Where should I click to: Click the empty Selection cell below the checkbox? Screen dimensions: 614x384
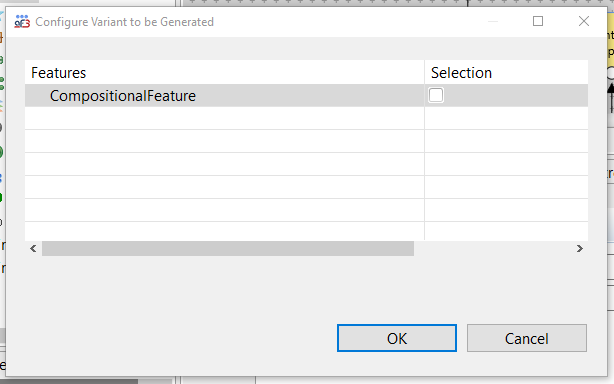click(506, 118)
